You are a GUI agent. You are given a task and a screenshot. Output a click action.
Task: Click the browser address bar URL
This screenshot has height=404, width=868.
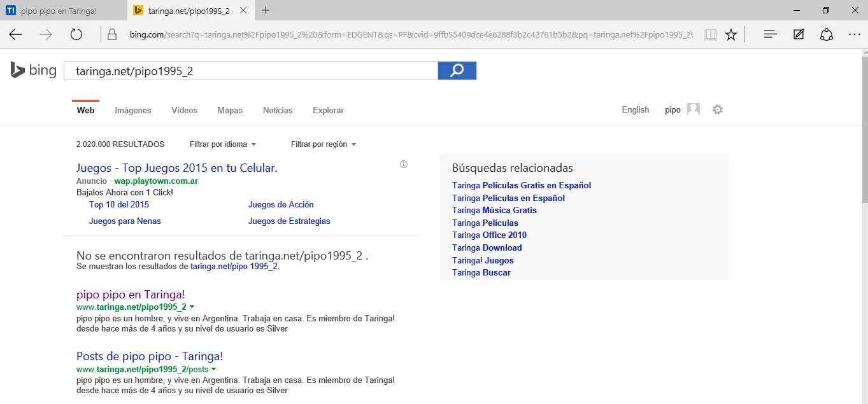(411, 35)
